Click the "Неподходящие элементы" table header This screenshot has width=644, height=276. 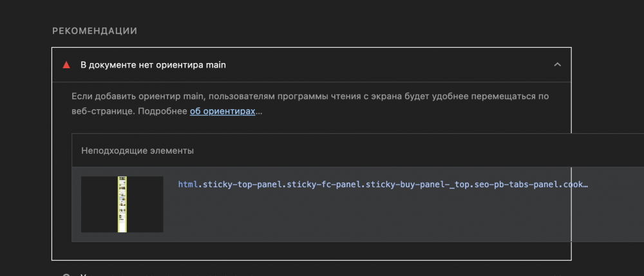tap(137, 151)
